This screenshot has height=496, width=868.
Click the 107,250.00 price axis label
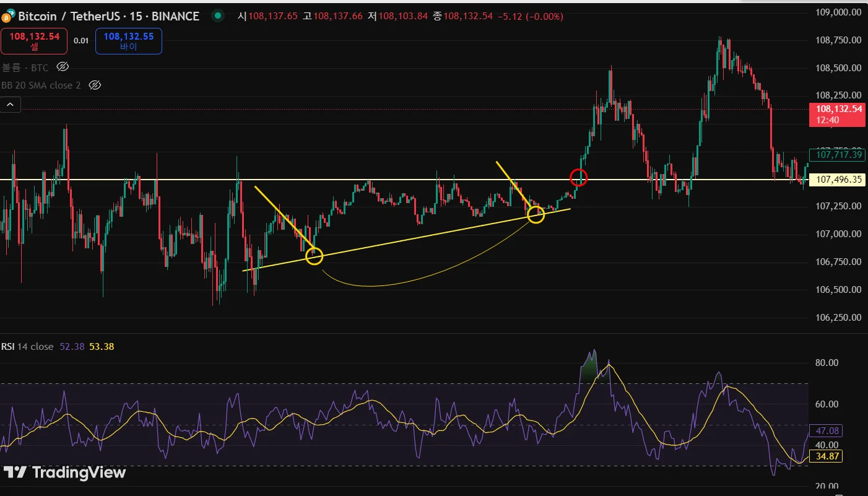click(x=839, y=206)
